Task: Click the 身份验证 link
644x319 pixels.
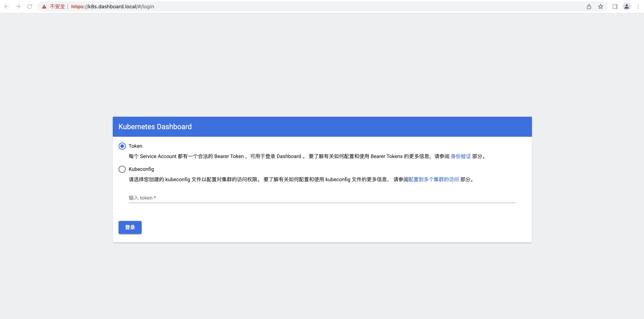Action: [x=461, y=156]
